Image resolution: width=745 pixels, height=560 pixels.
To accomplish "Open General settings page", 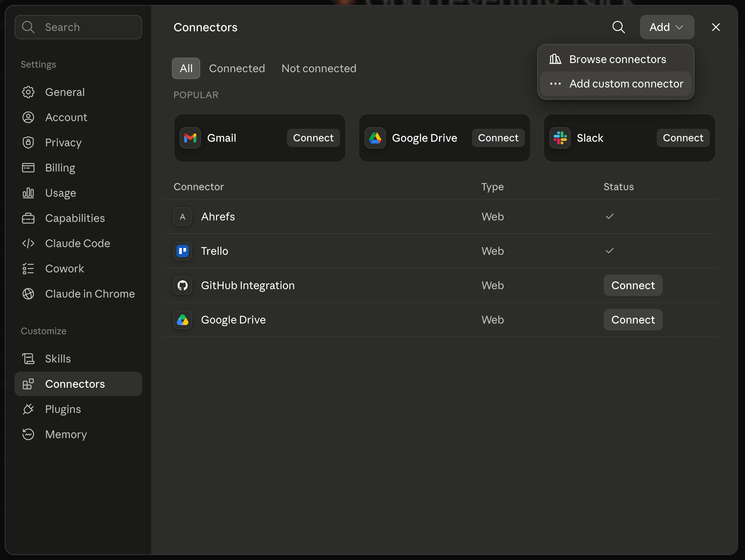I will tap(78, 92).
